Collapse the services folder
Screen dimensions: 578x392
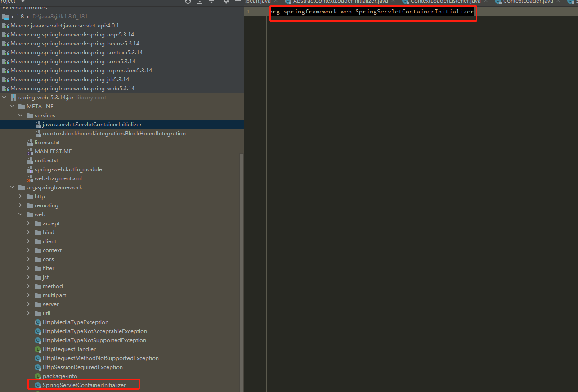(21, 116)
